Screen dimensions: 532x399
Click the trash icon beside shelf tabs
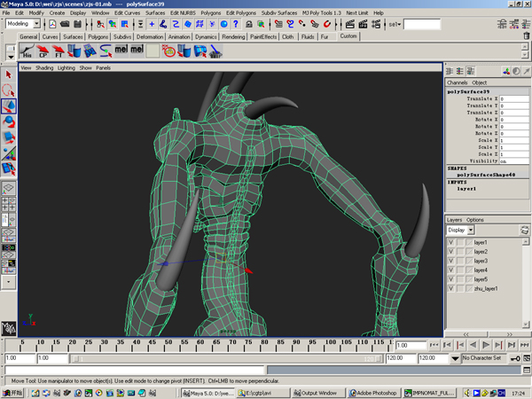point(526,35)
